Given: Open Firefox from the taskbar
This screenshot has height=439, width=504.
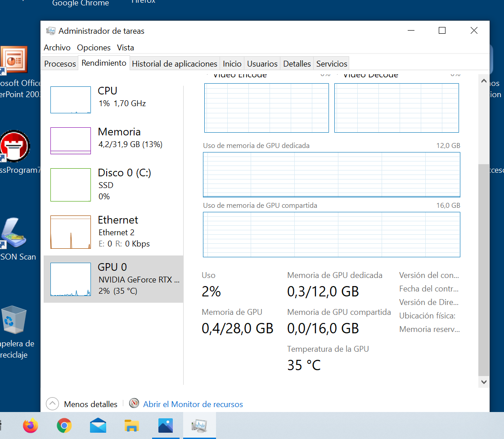Looking at the screenshot, I should click(31, 426).
